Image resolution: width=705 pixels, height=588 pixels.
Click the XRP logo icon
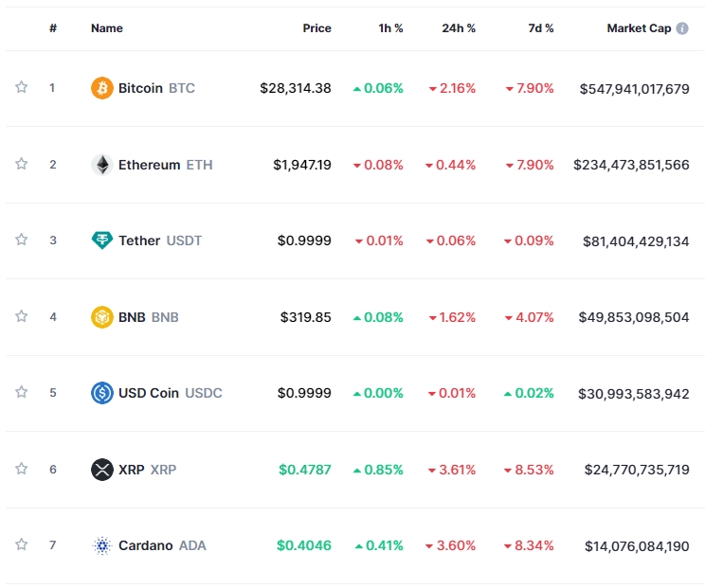[101, 470]
